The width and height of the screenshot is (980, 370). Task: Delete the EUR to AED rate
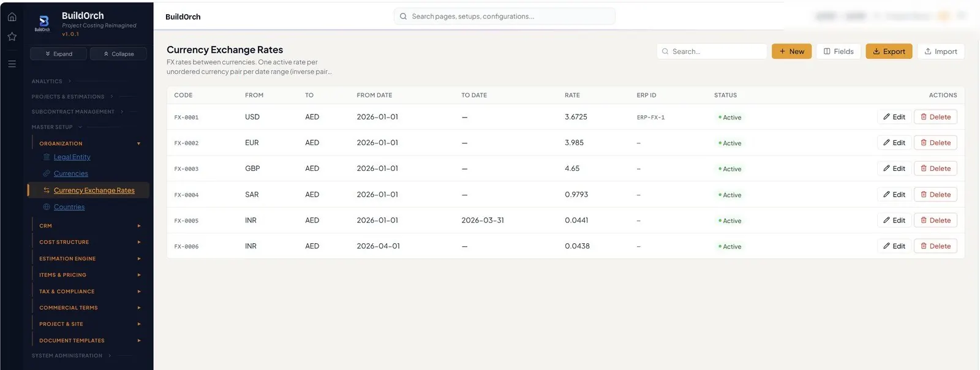coord(935,143)
